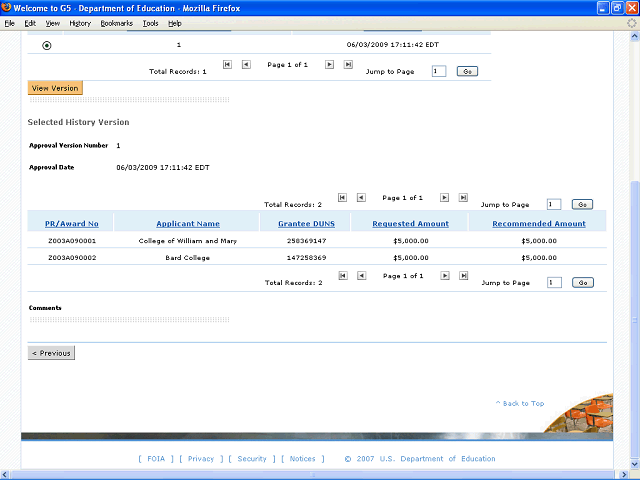Go to next page in version history pager

click(x=329, y=64)
